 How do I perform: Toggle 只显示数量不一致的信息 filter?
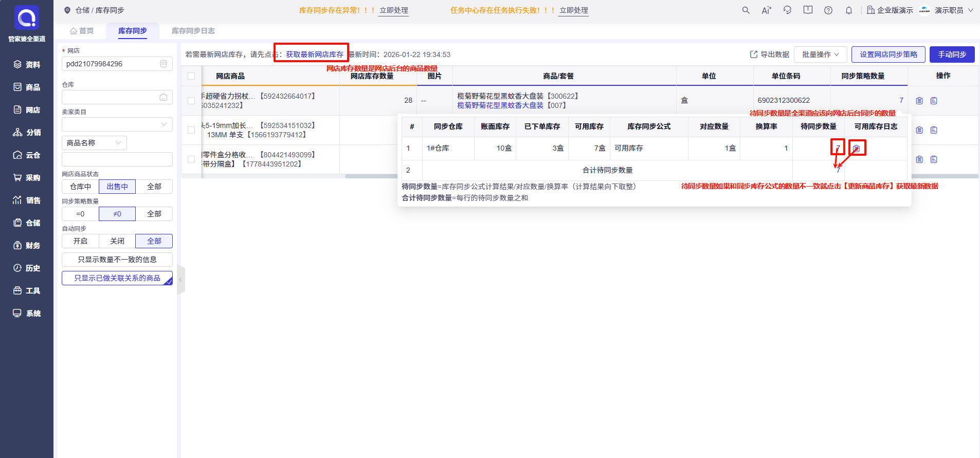click(117, 260)
